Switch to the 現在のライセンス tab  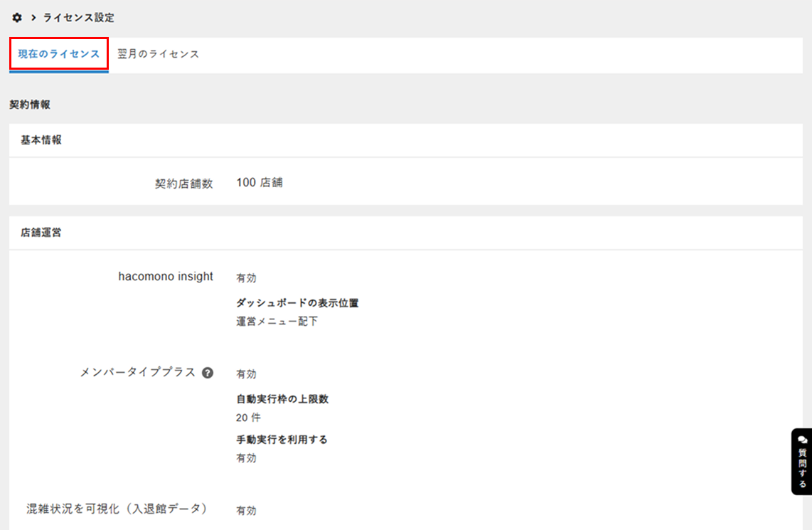[x=58, y=54]
